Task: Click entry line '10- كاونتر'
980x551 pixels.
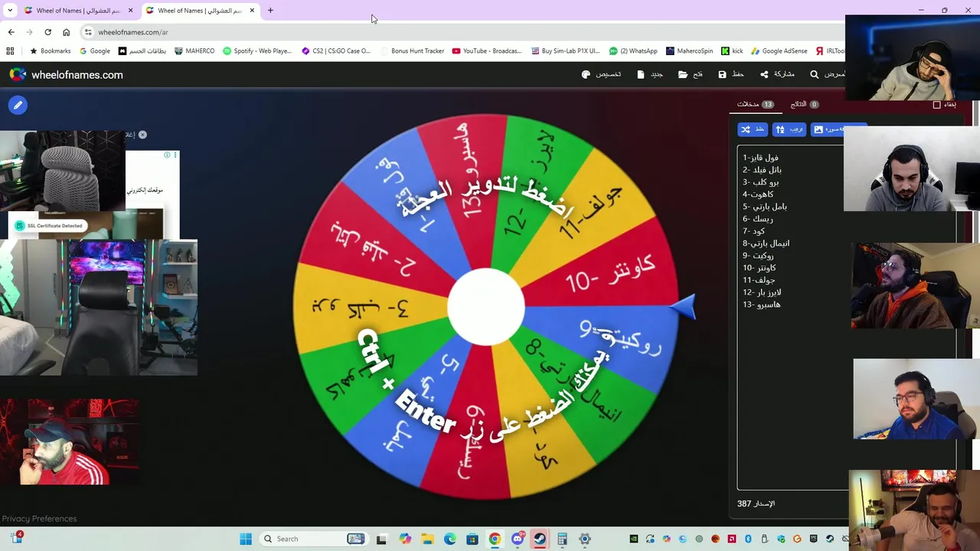Action: pos(759,268)
